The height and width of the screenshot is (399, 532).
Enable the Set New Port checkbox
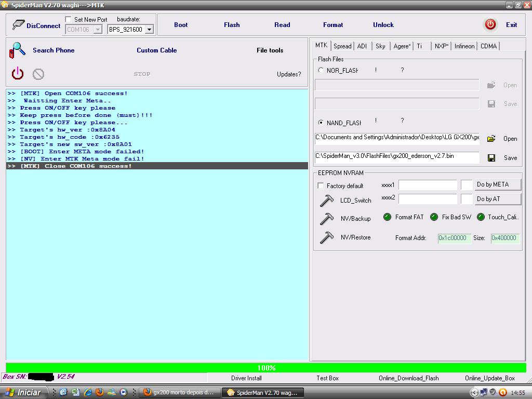(x=68, y=19)
